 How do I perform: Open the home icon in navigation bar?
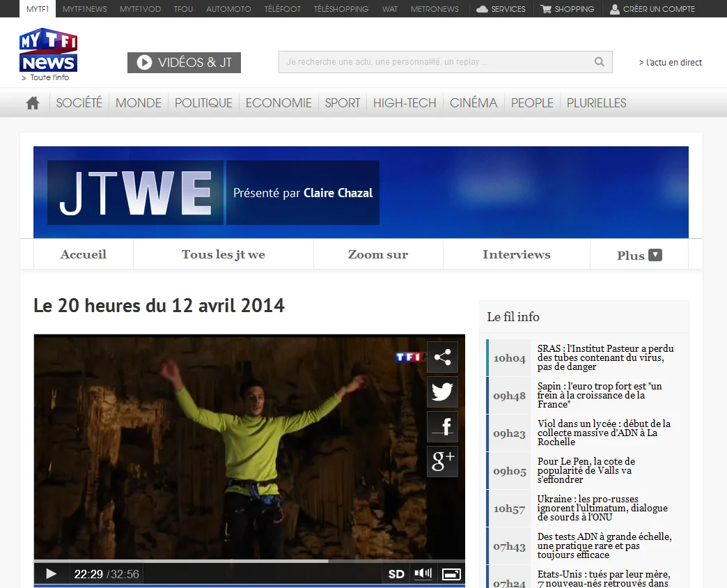tap(33, 103)
